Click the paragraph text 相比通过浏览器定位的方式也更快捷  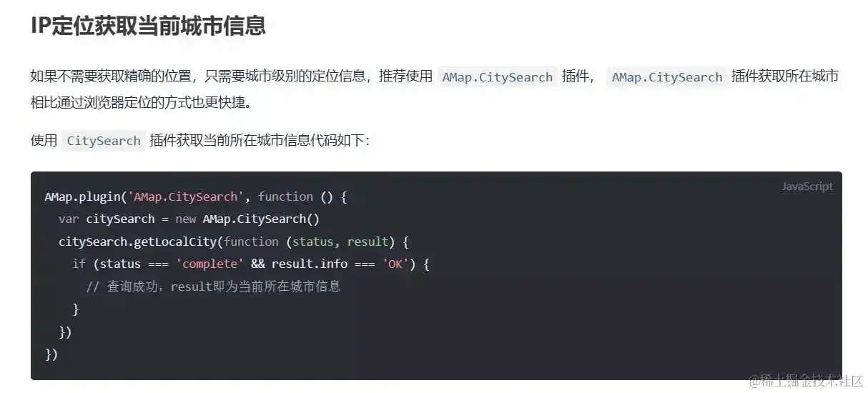click(x=140, y=102)
